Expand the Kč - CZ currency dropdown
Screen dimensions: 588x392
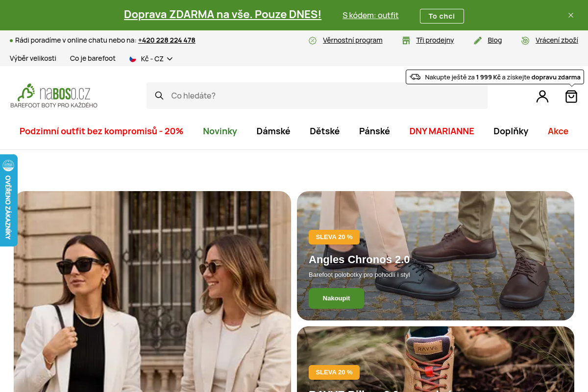pos(151,59)
